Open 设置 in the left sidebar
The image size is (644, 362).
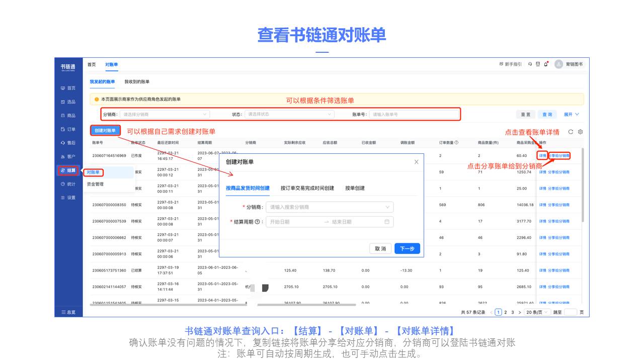click(x=68, y=198)
